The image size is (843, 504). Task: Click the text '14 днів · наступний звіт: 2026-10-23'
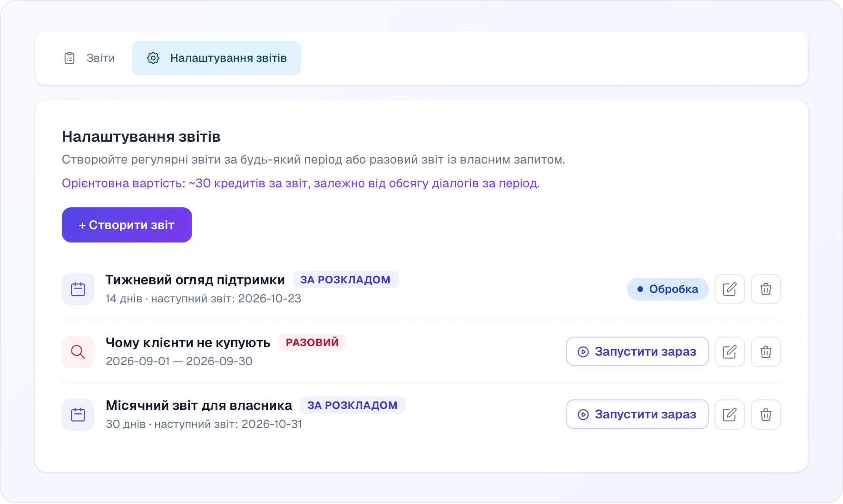pyautogui.click(x=204, y=299)
